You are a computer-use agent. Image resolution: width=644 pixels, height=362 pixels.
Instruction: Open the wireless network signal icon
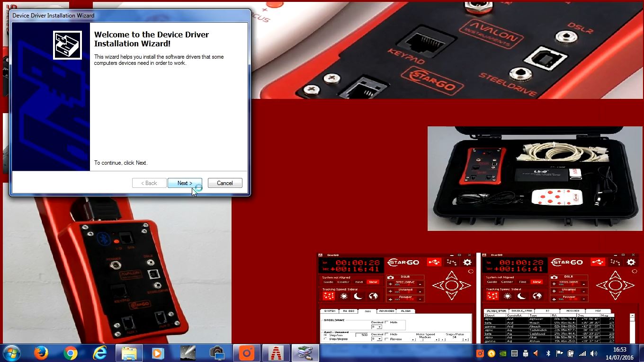click(x=582, y=353)
